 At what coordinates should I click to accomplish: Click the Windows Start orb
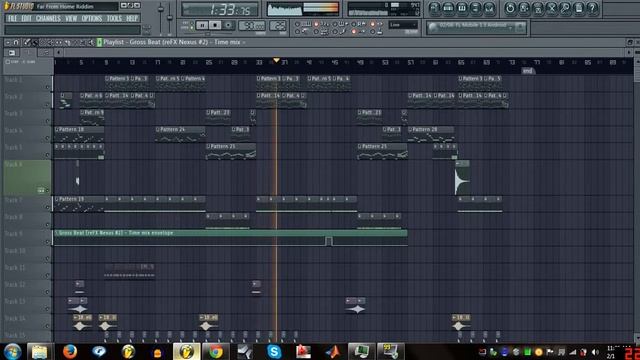click(12, 351)
